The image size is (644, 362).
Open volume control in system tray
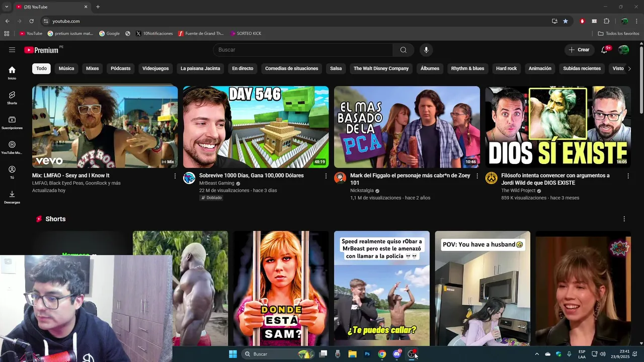click(x=602, y=354)
